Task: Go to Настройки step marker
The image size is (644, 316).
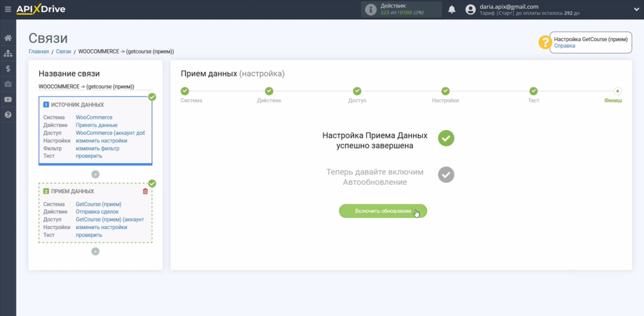Action: click(x=446, y=91)
